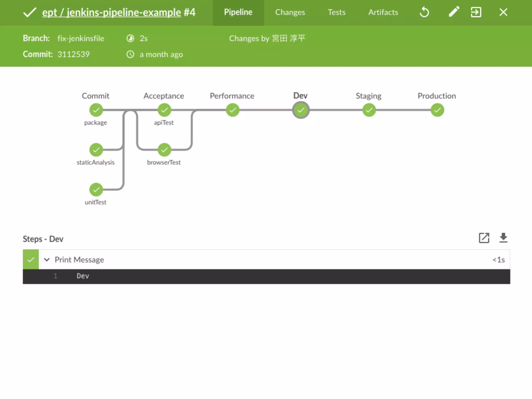Select the Staging stage node
The image size is (532, 399).
click(369, 110)
